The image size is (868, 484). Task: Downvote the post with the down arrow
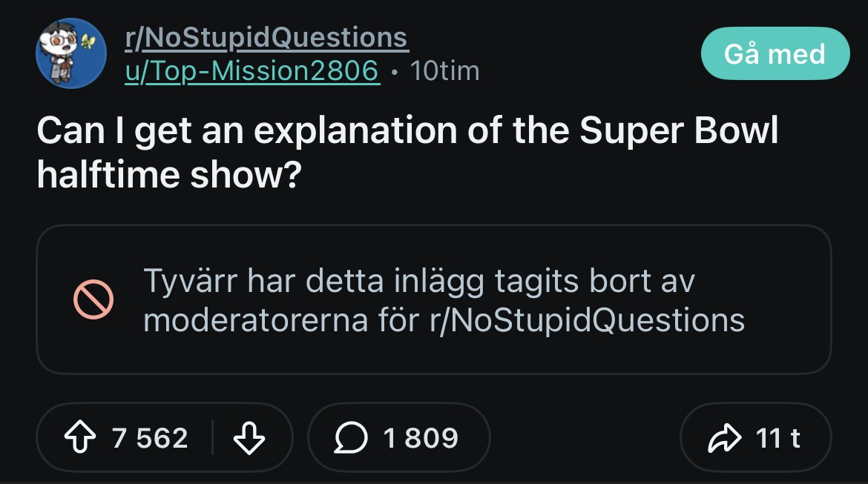click(249, 438)
